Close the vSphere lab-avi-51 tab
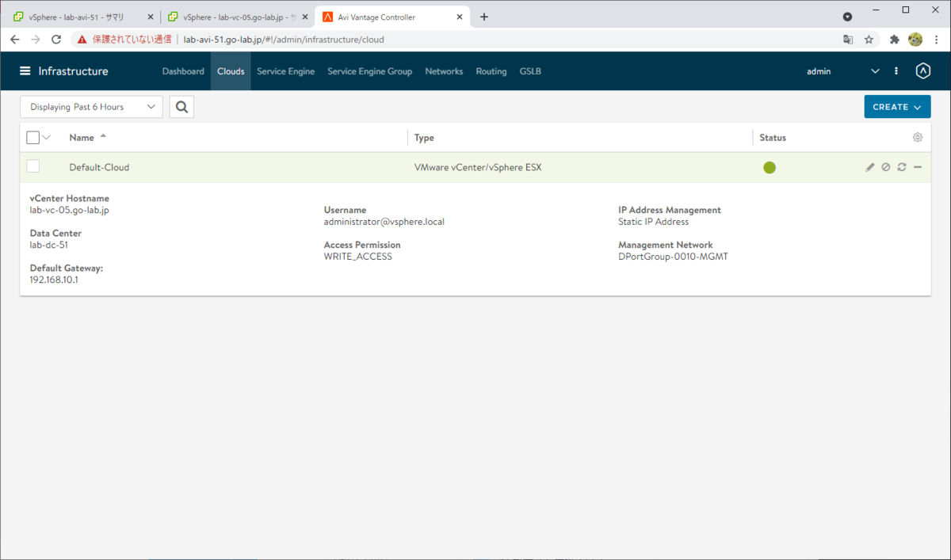Viewport: 951px width, 560px height. click(150, 17)
